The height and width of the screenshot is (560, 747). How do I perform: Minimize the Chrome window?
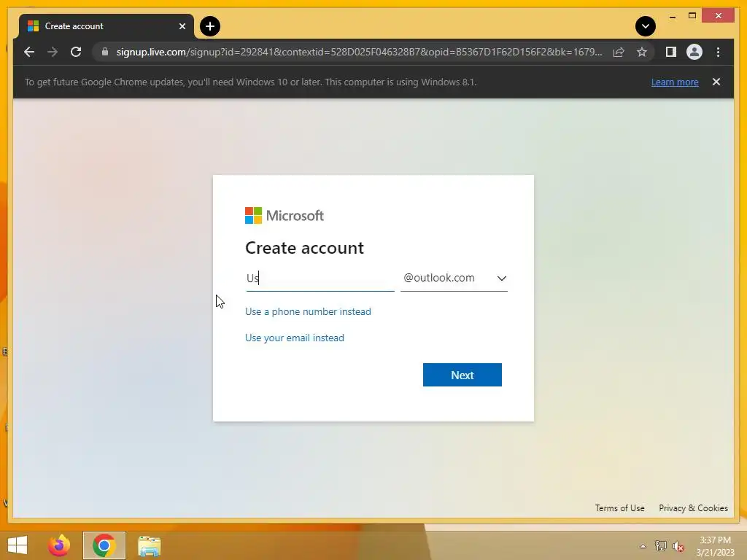pyautogui.click(x=672, y=16)
